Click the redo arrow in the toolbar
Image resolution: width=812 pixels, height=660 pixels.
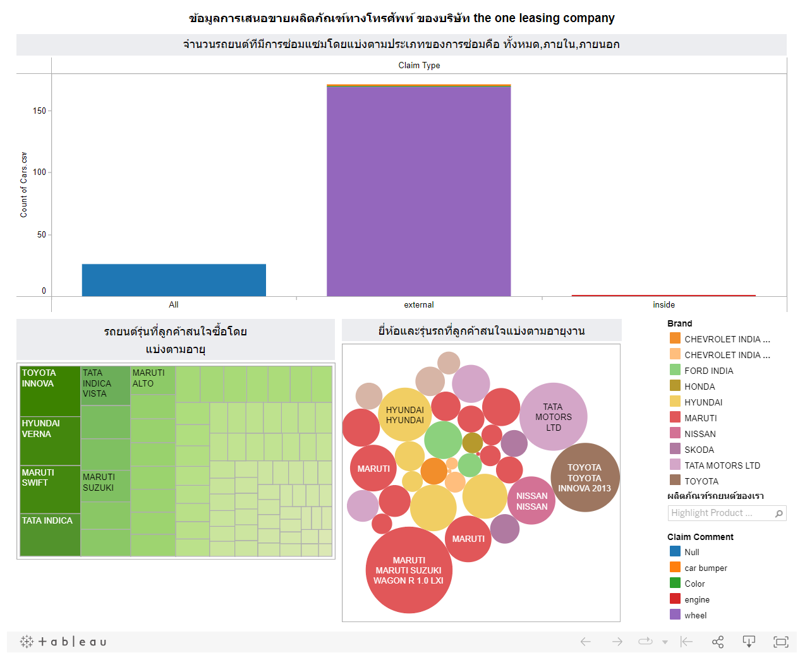tap(616, 642)
